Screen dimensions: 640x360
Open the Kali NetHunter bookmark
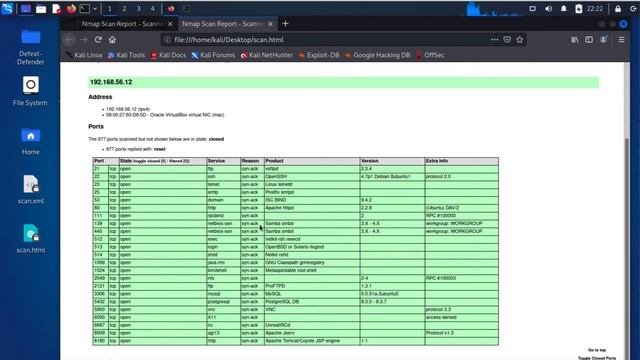point(267,55)
